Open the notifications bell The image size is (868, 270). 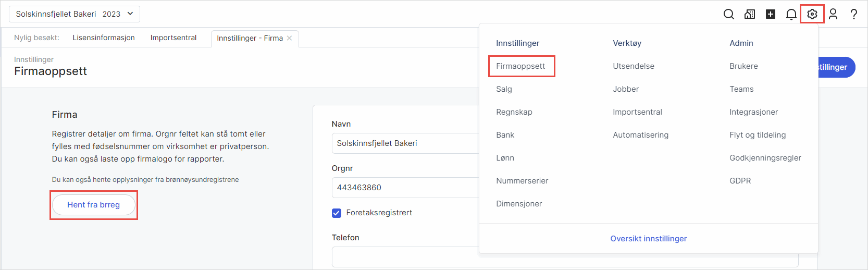click(791, 14)
